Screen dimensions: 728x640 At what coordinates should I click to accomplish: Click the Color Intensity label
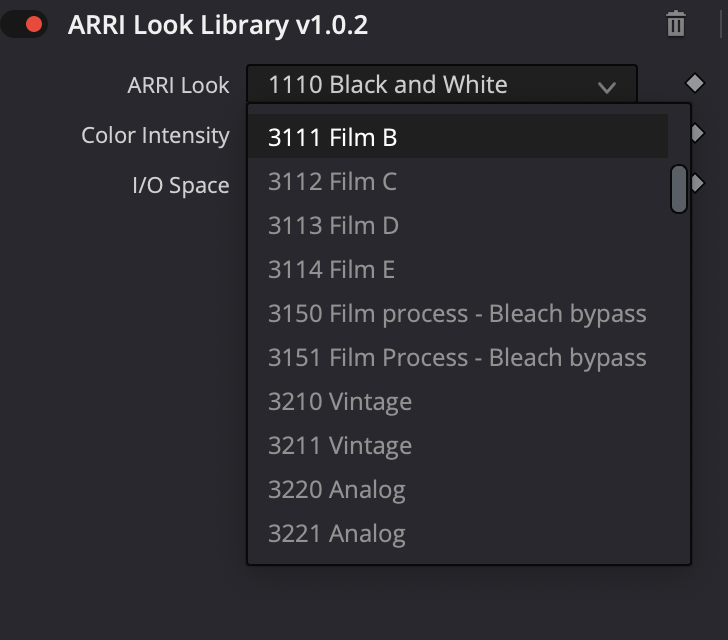tap(155, 136)
